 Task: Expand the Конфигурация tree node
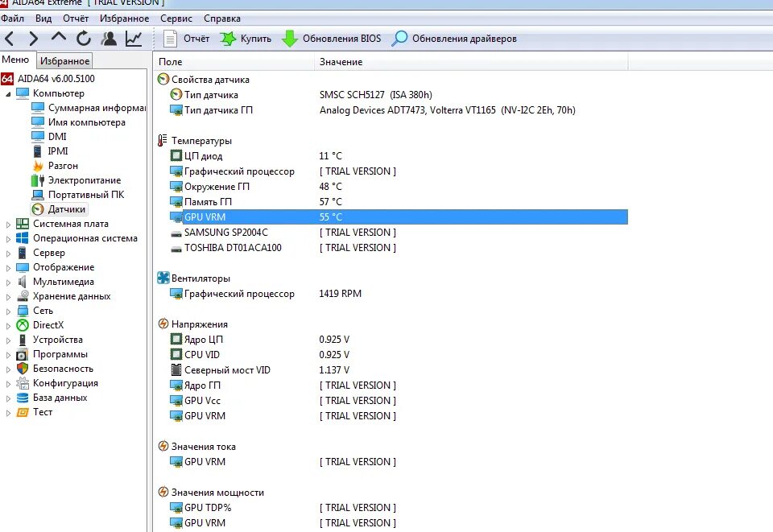click(8, 384)
